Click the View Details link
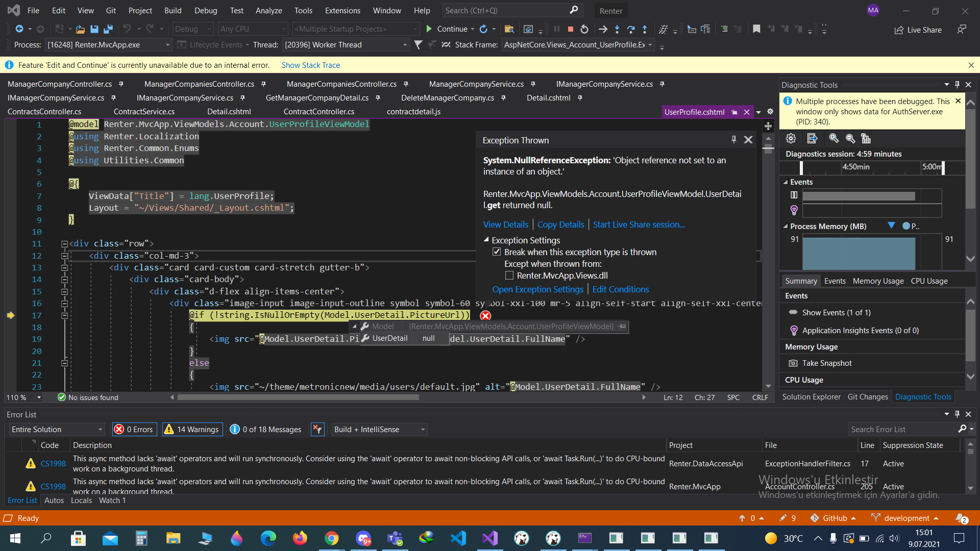 coord(505,224)
